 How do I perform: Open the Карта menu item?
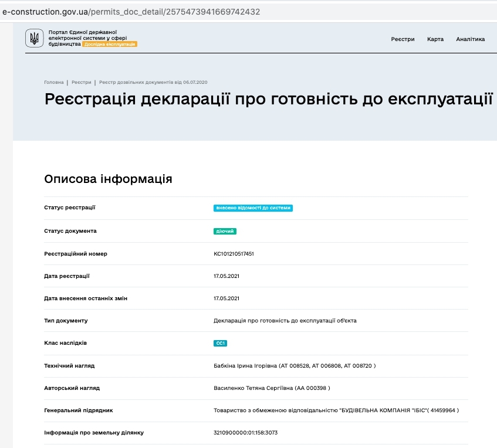pyautogui.click(x=435, y=39)
